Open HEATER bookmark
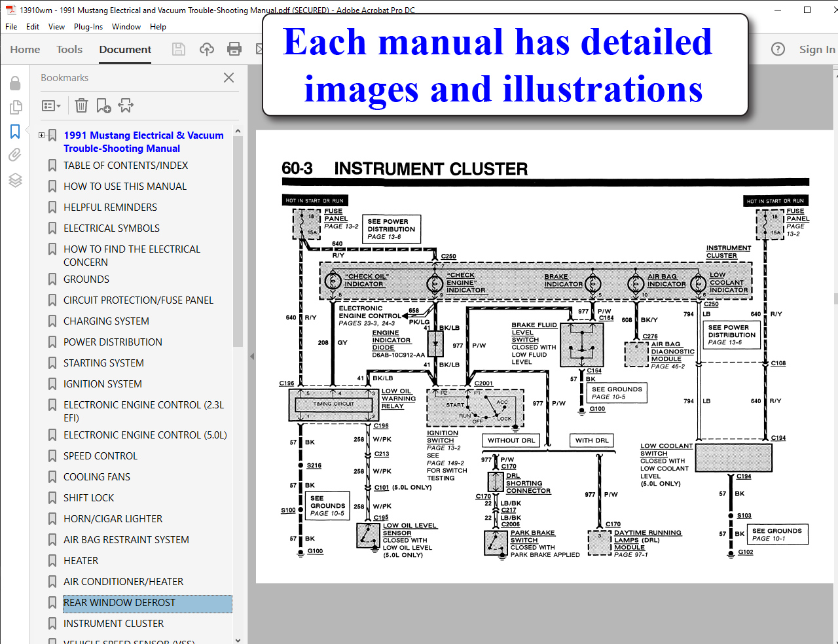 point(81,561)
